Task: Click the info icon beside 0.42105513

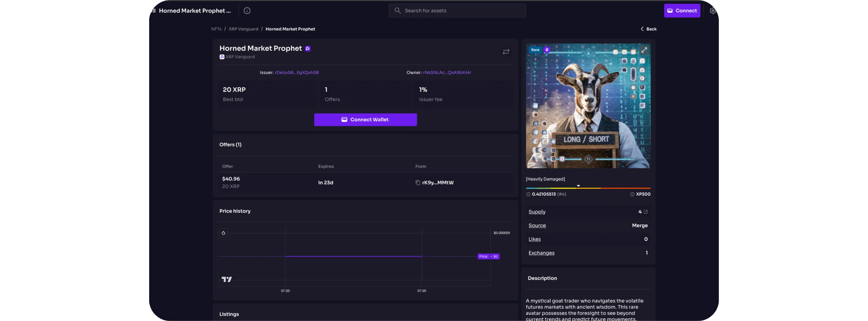Action: (x=529, y=194)
